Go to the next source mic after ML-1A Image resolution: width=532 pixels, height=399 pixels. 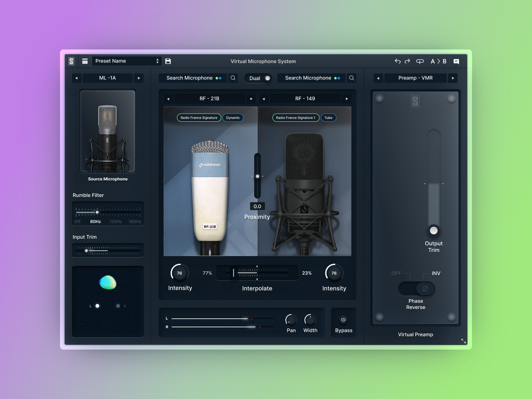point(139,78)
